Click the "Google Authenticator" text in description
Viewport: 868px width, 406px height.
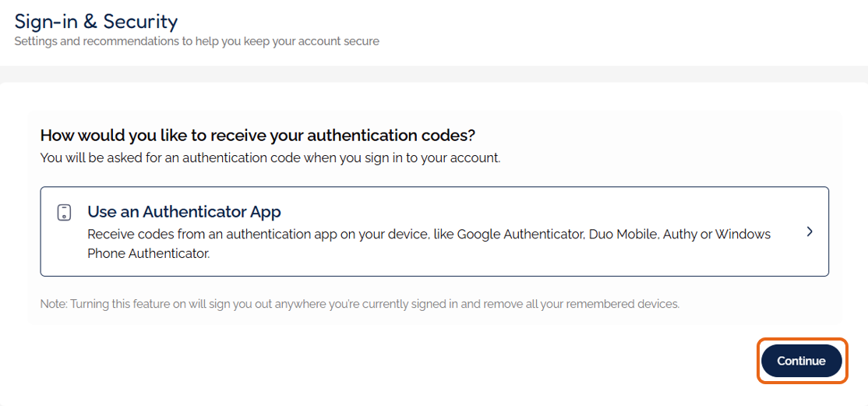click(520, 235)
